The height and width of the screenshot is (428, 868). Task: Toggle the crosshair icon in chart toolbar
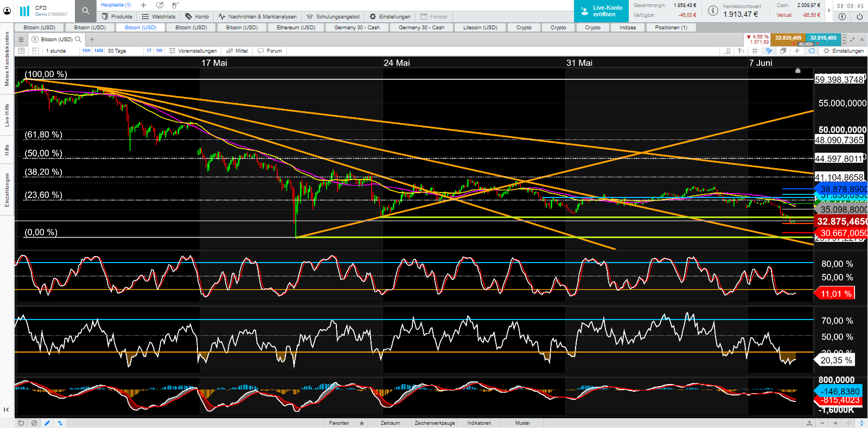pos(797,51)
